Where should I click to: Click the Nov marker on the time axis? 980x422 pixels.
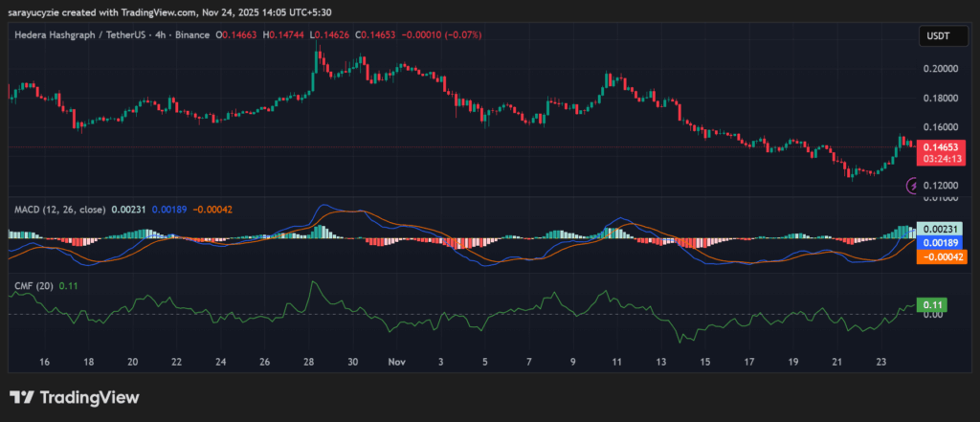pos(397,363)
